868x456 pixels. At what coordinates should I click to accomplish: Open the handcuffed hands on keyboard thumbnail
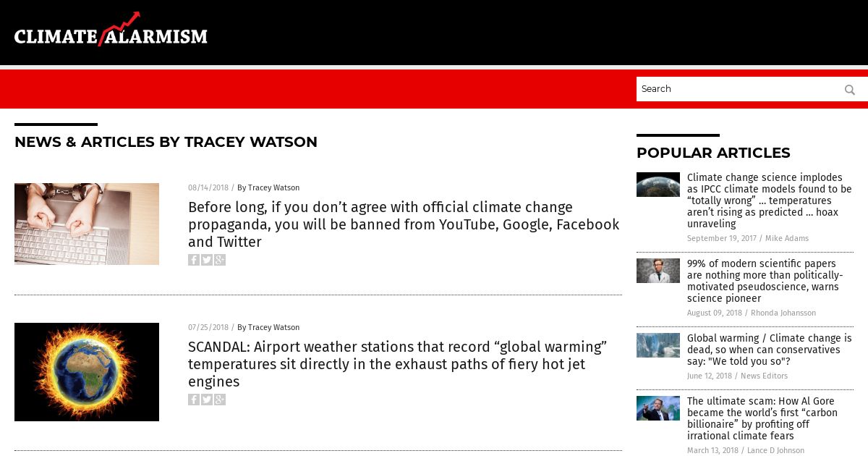pyautogui.click(x=87, y=224)
